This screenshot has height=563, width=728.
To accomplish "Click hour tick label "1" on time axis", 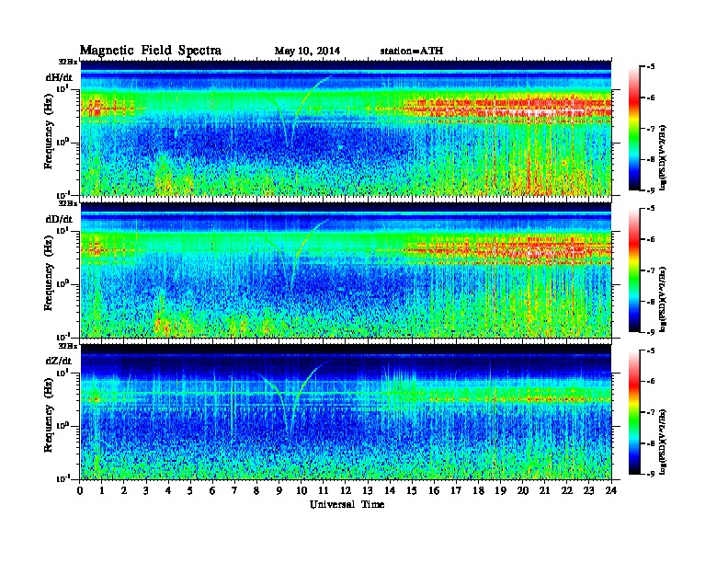I will pos(102,490).
